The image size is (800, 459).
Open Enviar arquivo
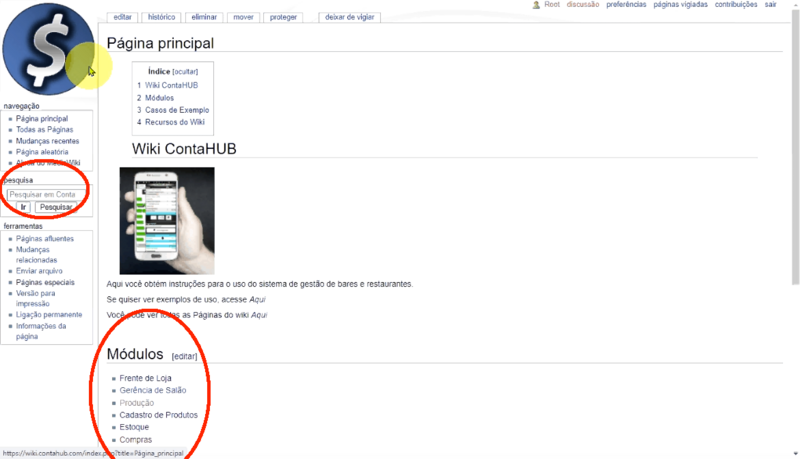click(x=39, y=271)
